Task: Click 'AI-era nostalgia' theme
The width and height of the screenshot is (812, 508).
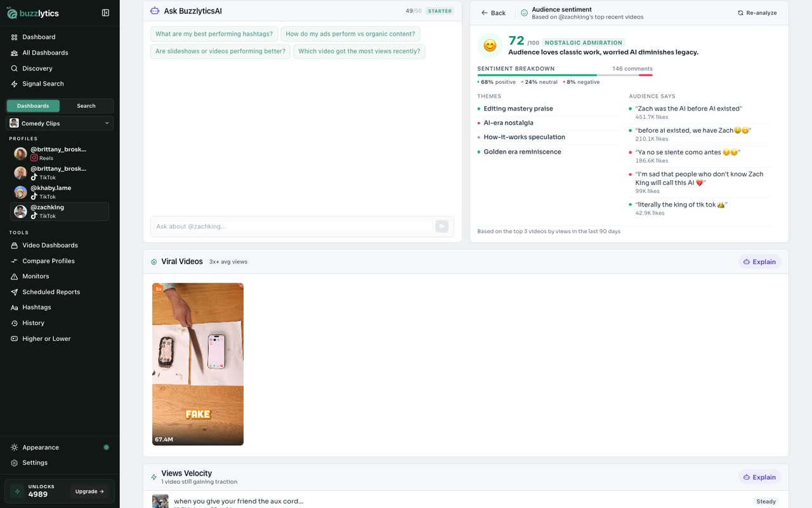Action: pyautogui.click(x=508, y=123)
